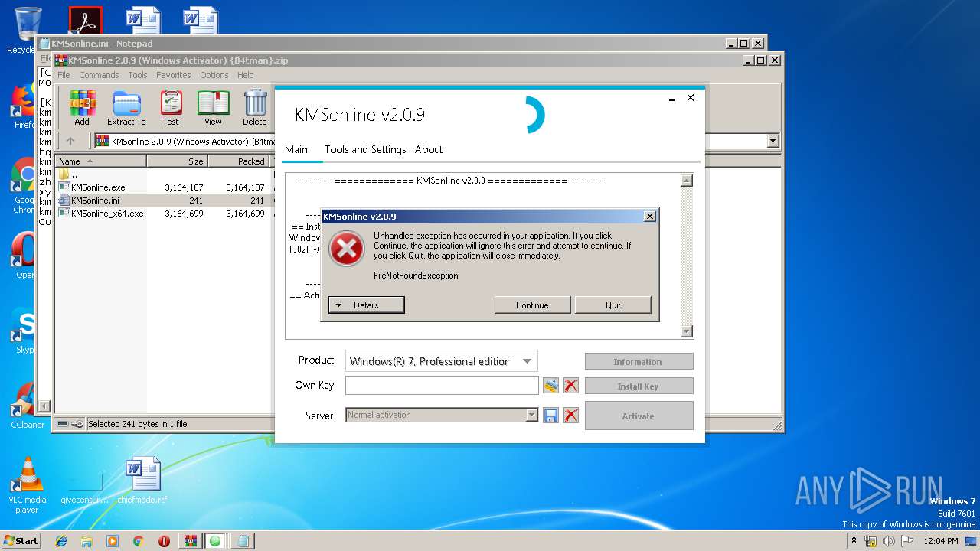Open the WinRAR address path dropdown
Viewport: 980px width, 551px height.
(773, 141)
